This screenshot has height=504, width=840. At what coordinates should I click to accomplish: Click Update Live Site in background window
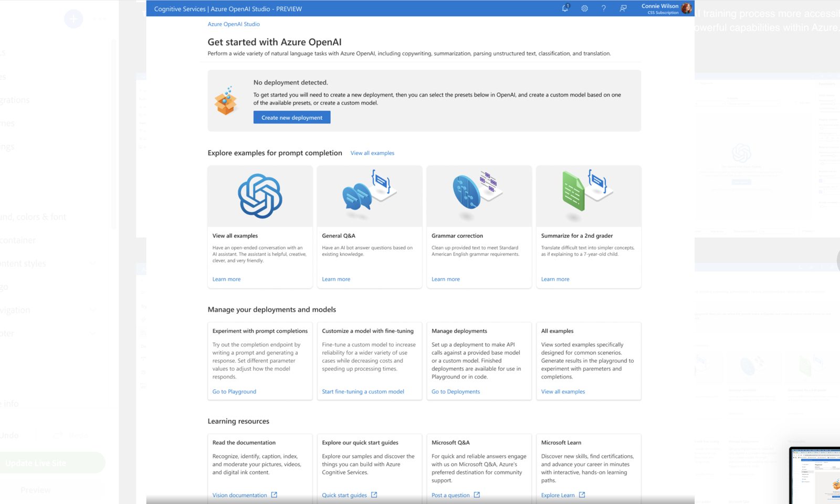pos(36,463)
